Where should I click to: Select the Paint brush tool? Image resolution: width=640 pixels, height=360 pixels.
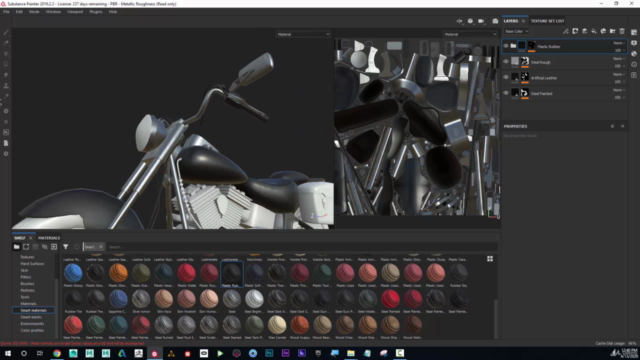point(6,32)
